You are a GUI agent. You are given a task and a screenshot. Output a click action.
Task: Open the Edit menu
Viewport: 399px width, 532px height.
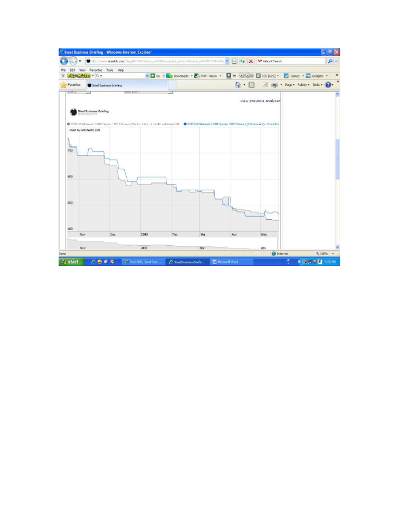(x=72, y=70)
